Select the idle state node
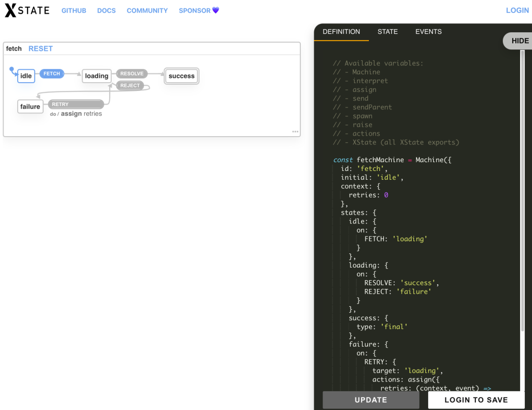 pos(26,76)
